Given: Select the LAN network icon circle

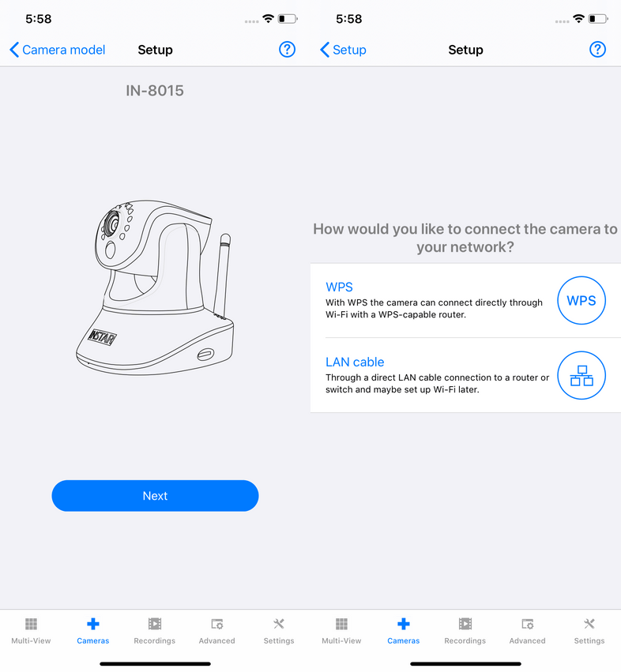Looking at the screenshot, I should coord(581,375).
